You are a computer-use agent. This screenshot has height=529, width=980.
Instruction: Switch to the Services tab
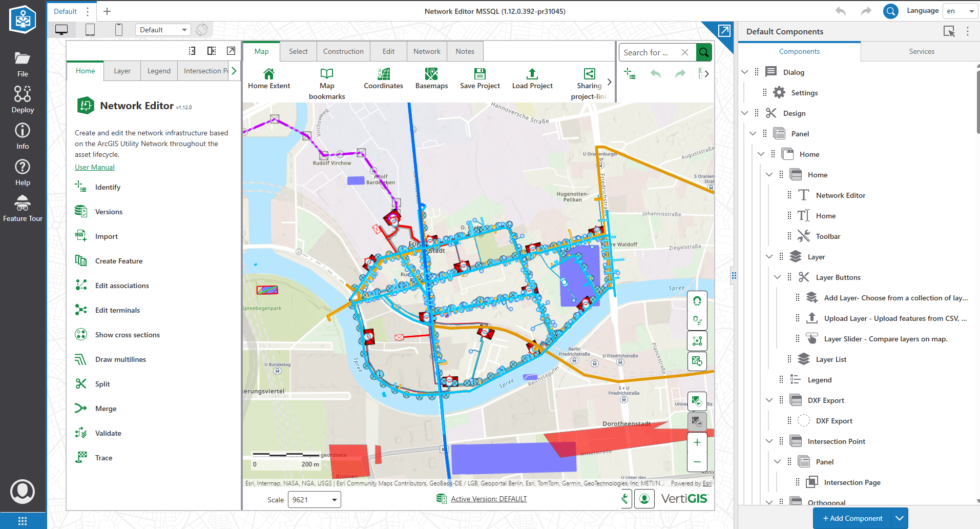[921, 51]
